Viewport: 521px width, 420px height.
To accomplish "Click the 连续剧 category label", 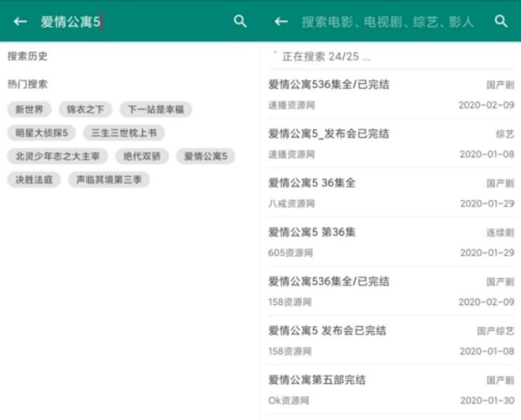I will pyautogui.click(x=501, y=232).
